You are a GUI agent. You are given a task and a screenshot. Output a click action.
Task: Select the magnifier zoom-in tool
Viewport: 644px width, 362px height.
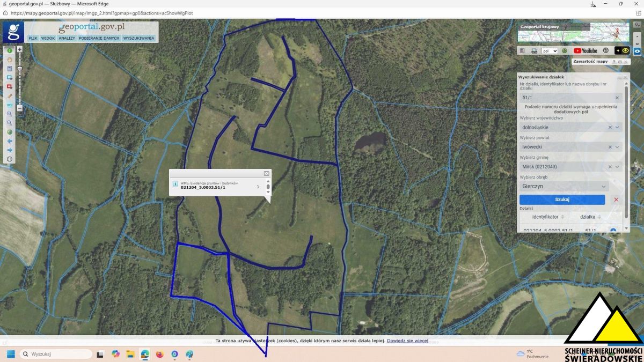pyautogui.click(x=10, y=114)
